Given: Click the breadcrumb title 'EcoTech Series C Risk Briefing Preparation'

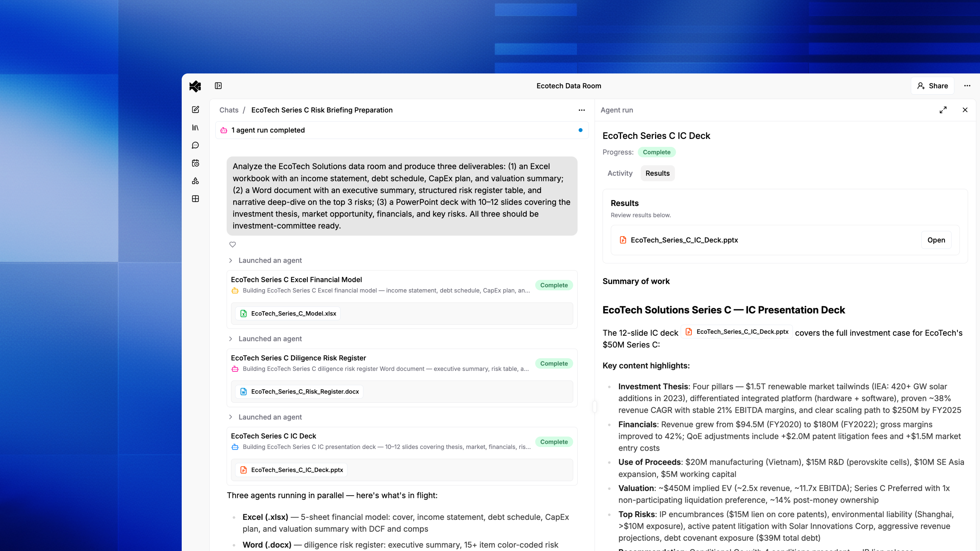Looking at the screenshot, I should (x=322, y=110).
